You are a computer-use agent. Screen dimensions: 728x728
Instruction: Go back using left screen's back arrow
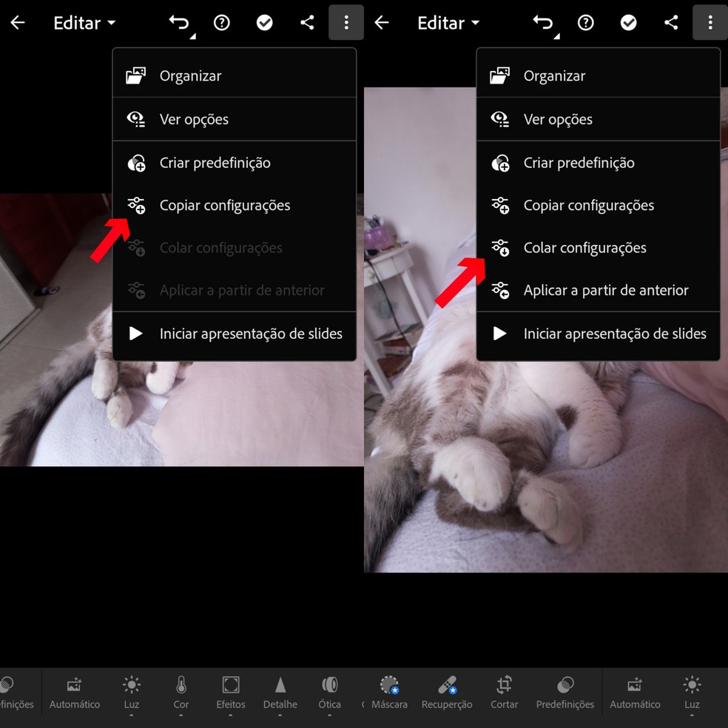[18, 22]
